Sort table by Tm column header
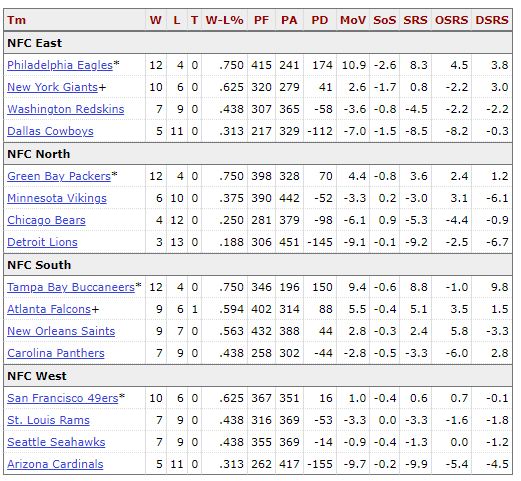Screen dimensions: 521x481 click(16, 20)
